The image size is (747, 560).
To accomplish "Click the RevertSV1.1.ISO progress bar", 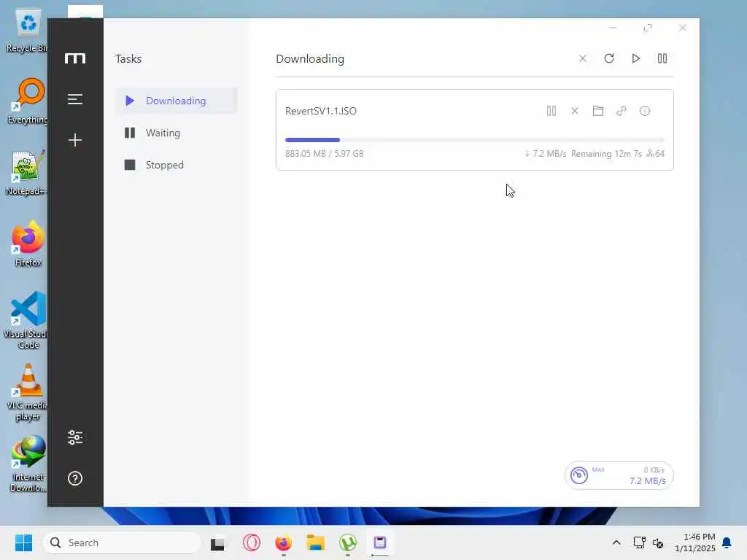I will click(474, 140).
